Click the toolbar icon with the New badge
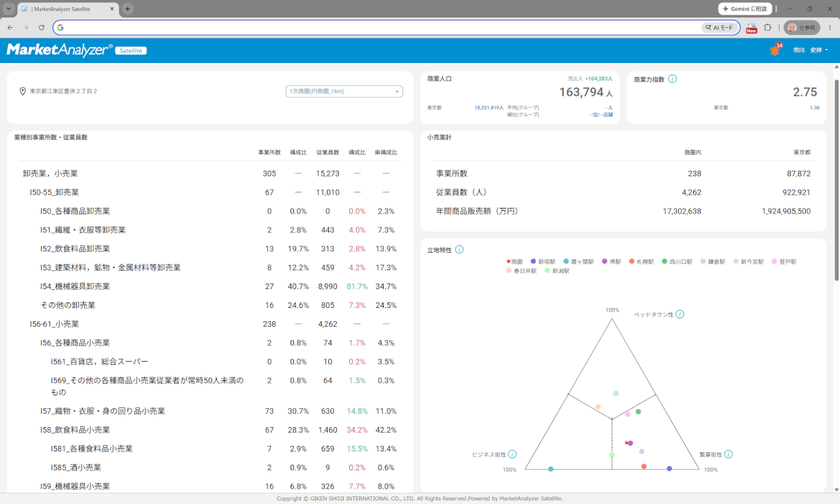 751,27
